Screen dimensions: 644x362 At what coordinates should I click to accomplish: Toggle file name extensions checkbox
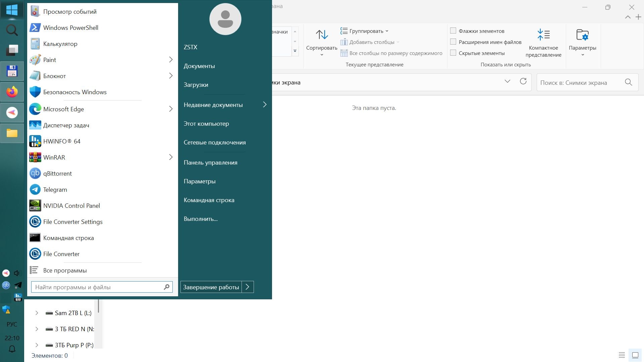[453, 42]
